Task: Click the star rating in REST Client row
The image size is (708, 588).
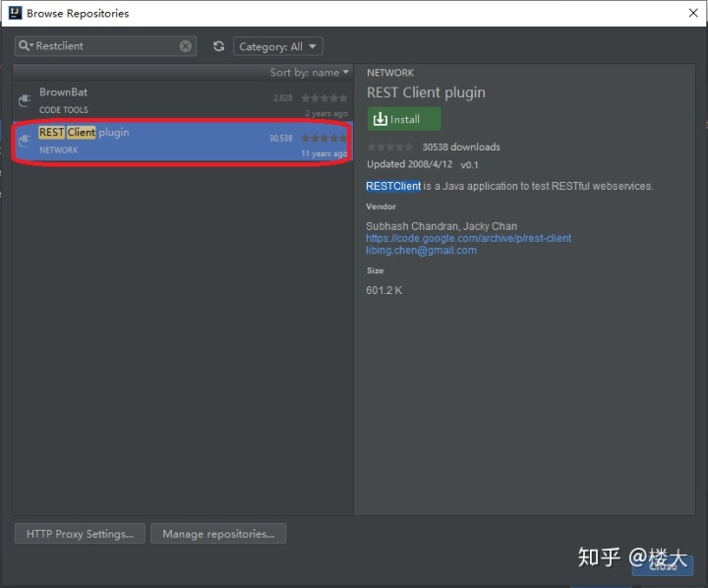Action: (324, 139)
